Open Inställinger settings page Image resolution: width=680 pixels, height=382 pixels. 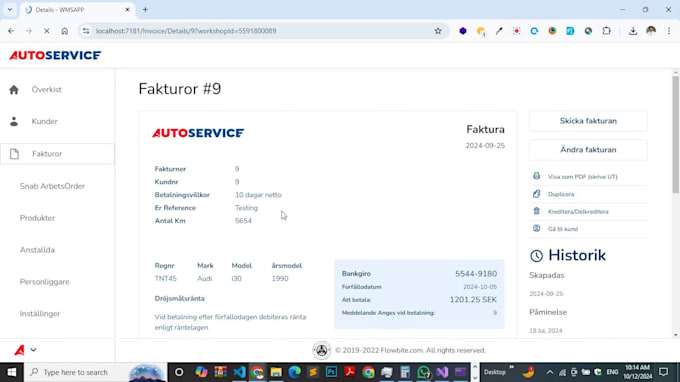[39, 313]
